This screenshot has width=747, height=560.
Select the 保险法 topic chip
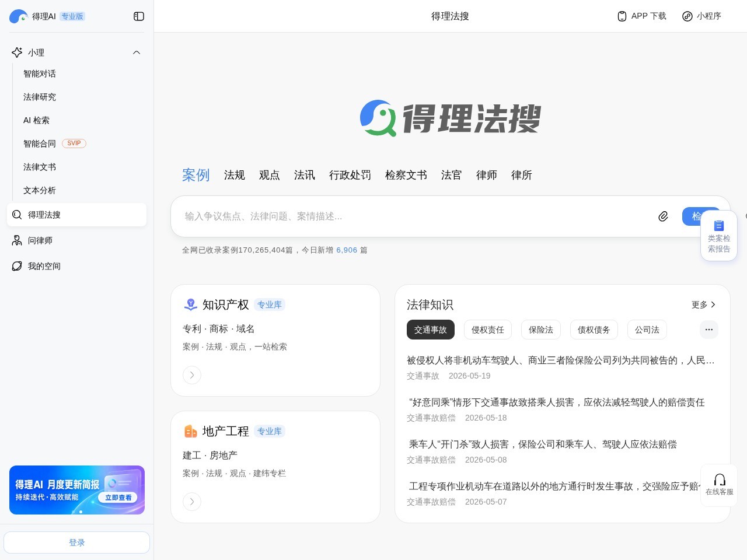click(541, 330)
